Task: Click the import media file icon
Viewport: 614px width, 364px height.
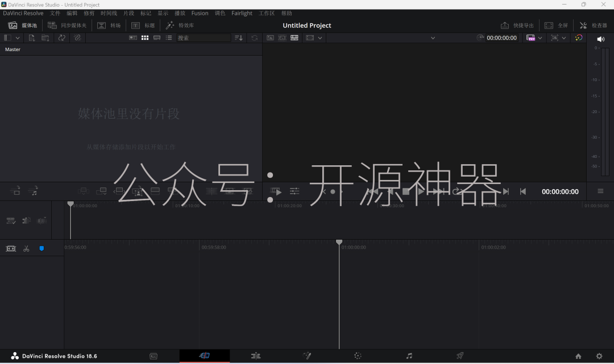Action: [x=32, y=38]
